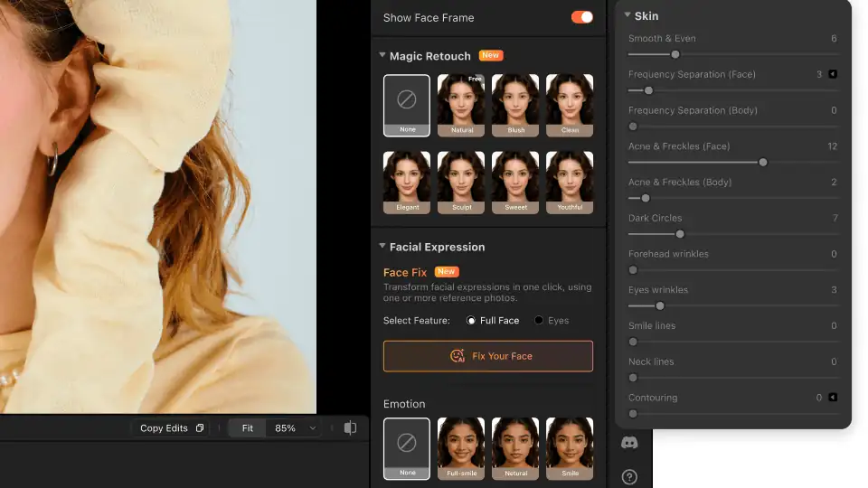Click the Smooth & Even slider handle
Screen dimensions: 868x488
[x=675, y=54]
